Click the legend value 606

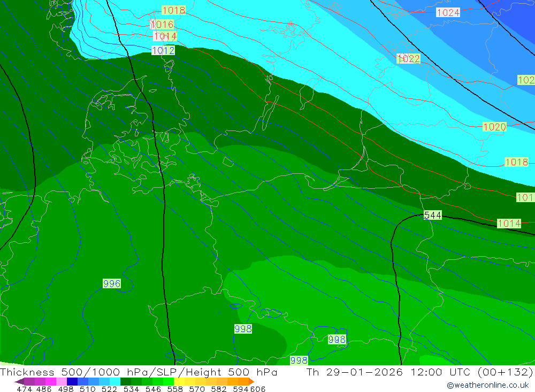[x=258, y=389]
